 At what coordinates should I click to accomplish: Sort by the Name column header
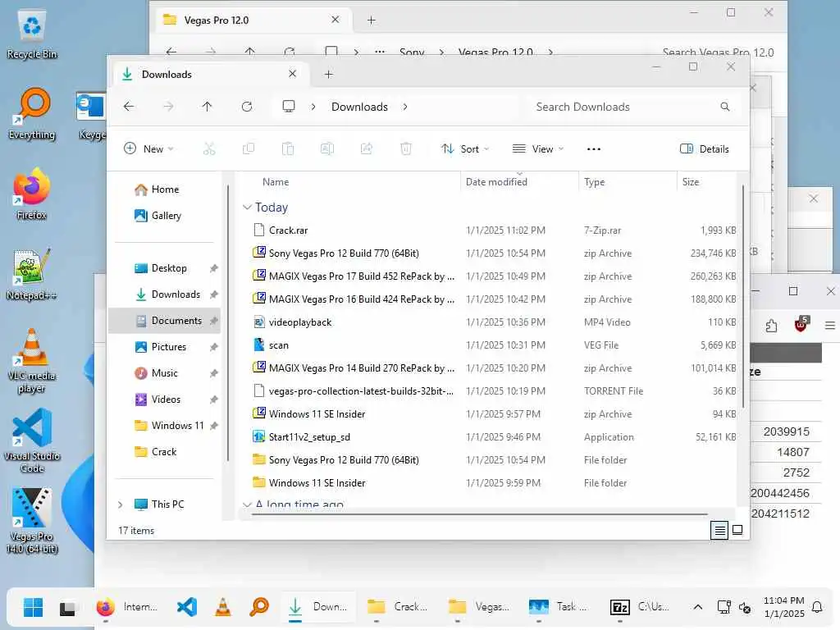(x=276, y=182)
